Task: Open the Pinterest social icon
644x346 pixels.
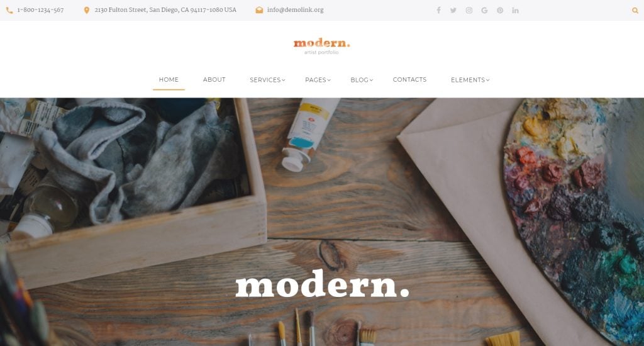Action: tap(500, 10)
